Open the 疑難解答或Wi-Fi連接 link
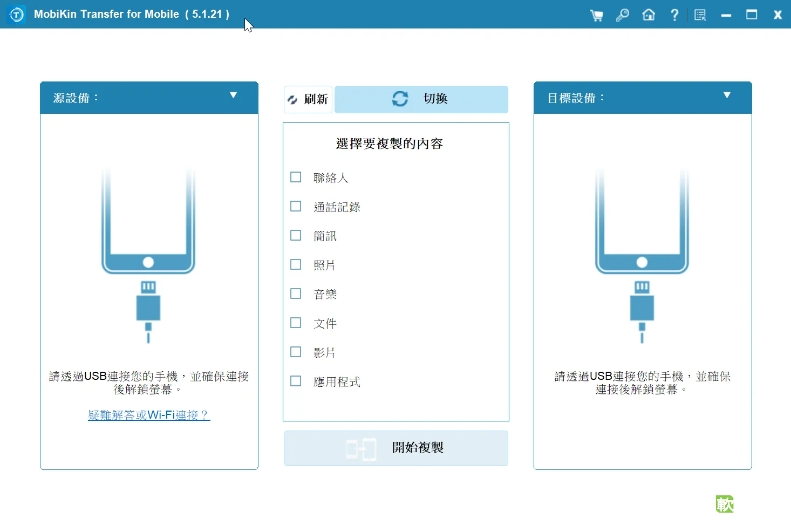This screenshot has height=532, width=791. 149,415
